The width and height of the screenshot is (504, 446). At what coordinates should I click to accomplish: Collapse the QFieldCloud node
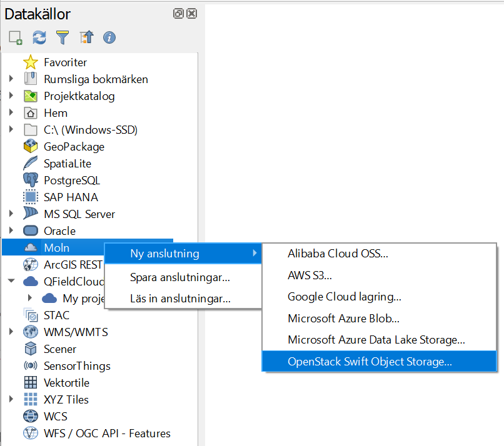click(11, 281)
